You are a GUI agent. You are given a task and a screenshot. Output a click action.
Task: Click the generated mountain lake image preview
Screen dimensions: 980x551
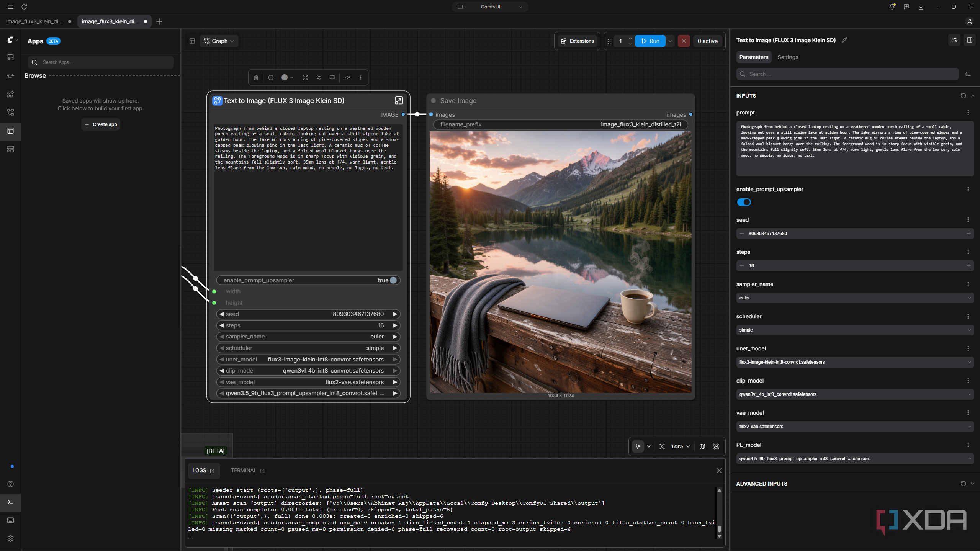561,262
